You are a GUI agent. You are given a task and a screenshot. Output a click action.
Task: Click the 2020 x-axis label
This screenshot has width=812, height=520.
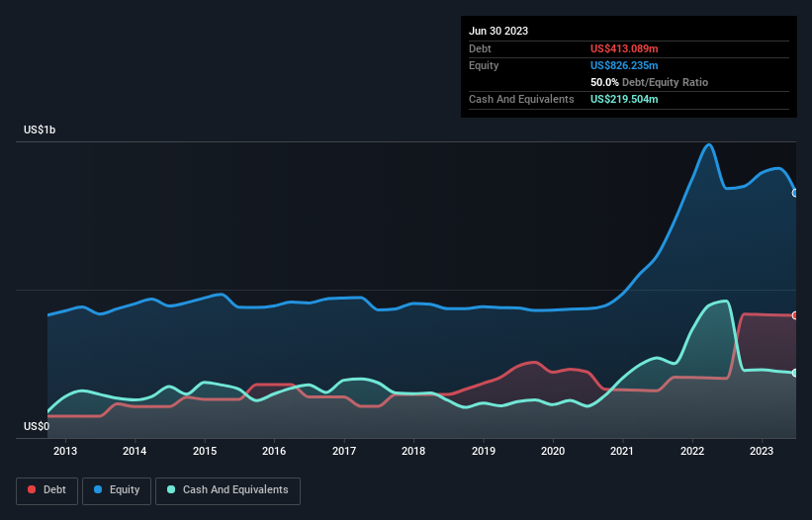[x=553, y=451]
